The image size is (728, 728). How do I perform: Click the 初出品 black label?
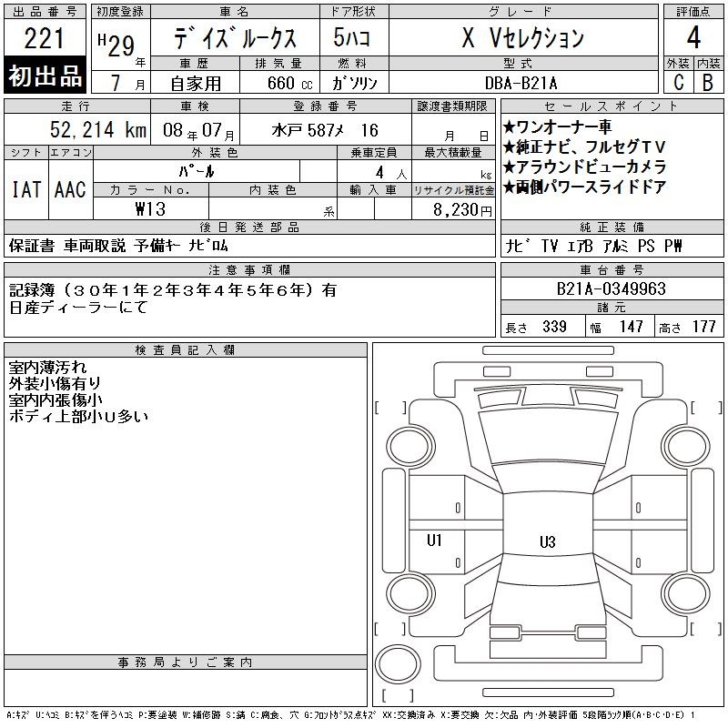pos(45,76)
